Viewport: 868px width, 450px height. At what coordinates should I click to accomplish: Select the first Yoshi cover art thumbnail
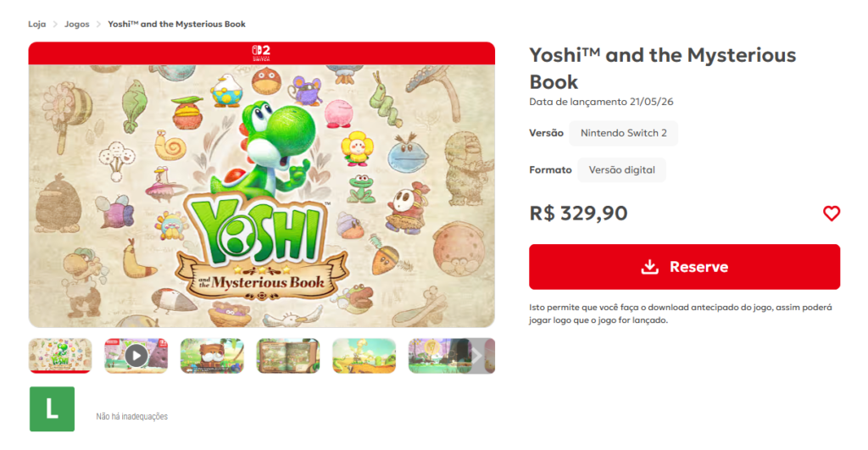click(x=60, y=356)
